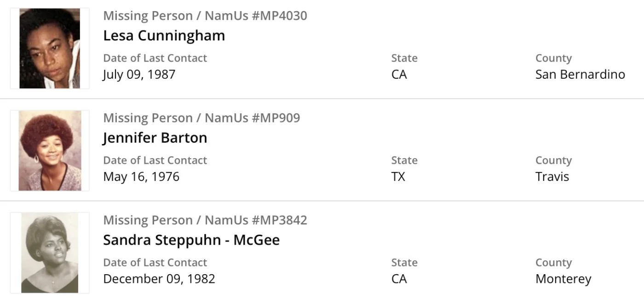
Task: Click the July 09, 1987 contact date
Action: (139, 75)
